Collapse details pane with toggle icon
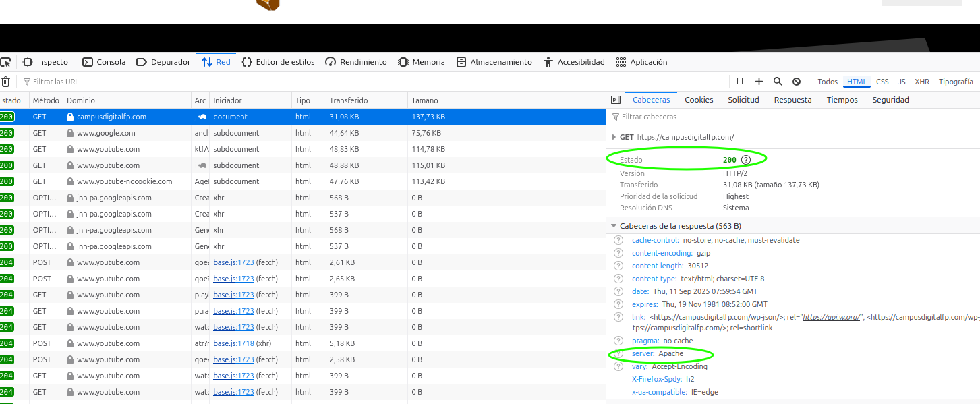The image size is (980, 404). pos(615,100)
